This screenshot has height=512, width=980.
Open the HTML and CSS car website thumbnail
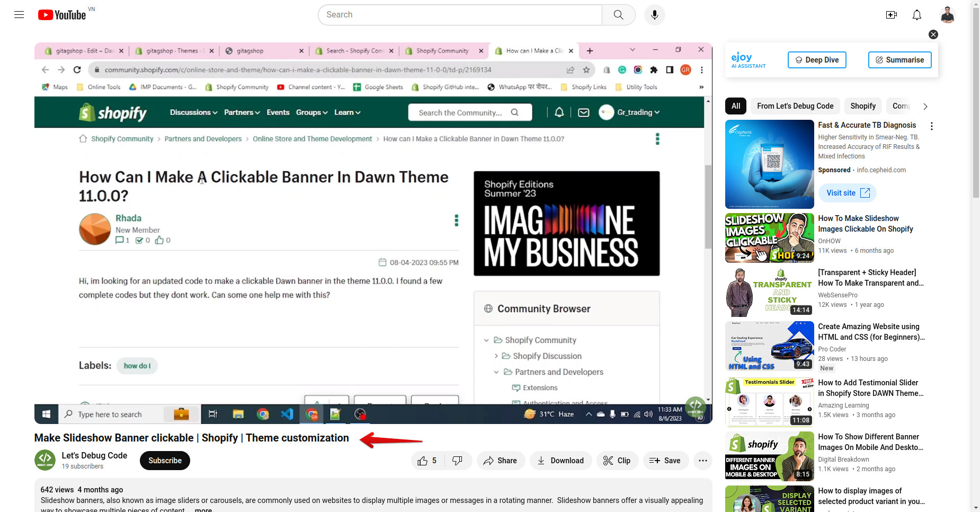click(769, 346)
